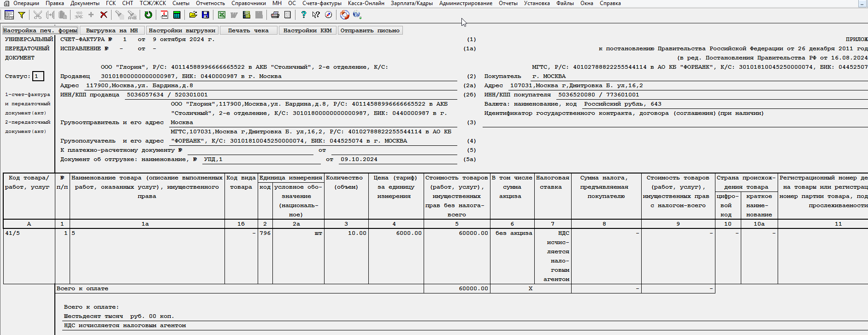The image size is (868, 335).
Task: Open the ТСЖ/ЖСК menu
Action: click(153, 3)
